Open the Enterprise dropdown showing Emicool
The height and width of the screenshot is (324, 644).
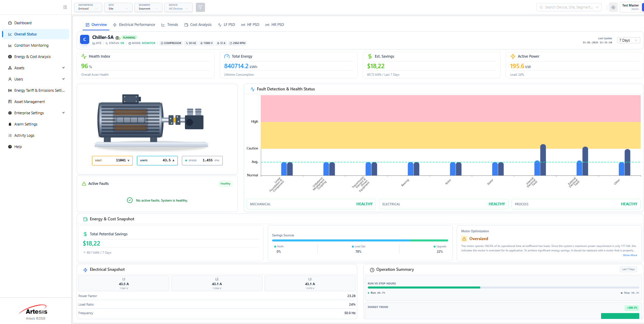tap(89, 7)
